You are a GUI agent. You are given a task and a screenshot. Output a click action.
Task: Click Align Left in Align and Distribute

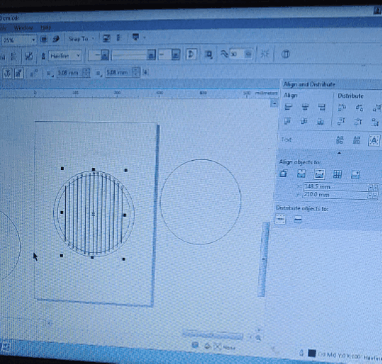tap(288, 107)
